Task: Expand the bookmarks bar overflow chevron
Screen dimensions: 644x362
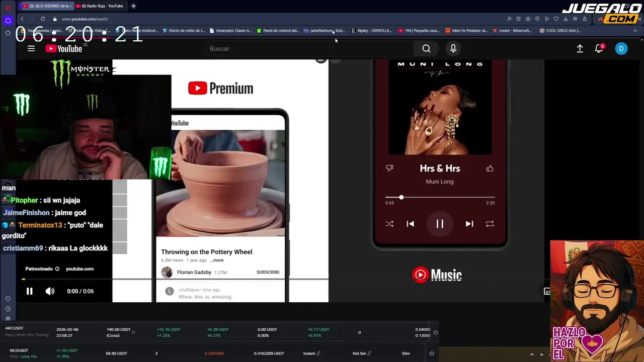Action: [x=635, y=31]
